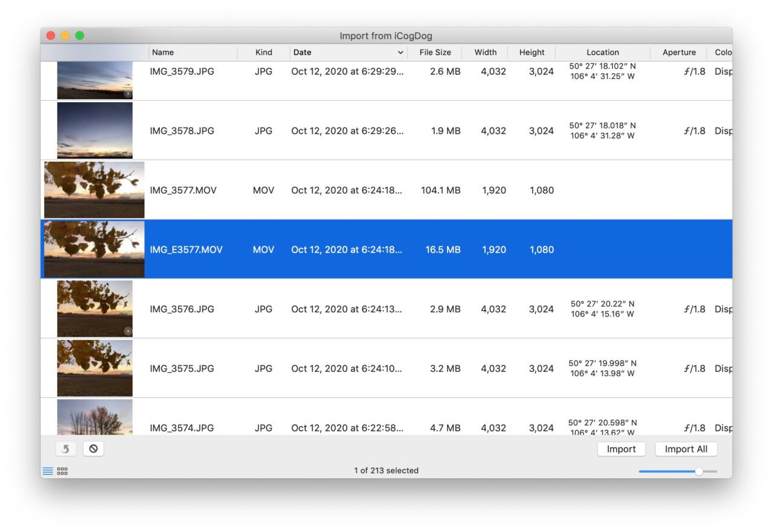Click the 3.2 MB file size cell
This screenshot has height=532, width=773.
pyautogui.click(x=445, y=368)
